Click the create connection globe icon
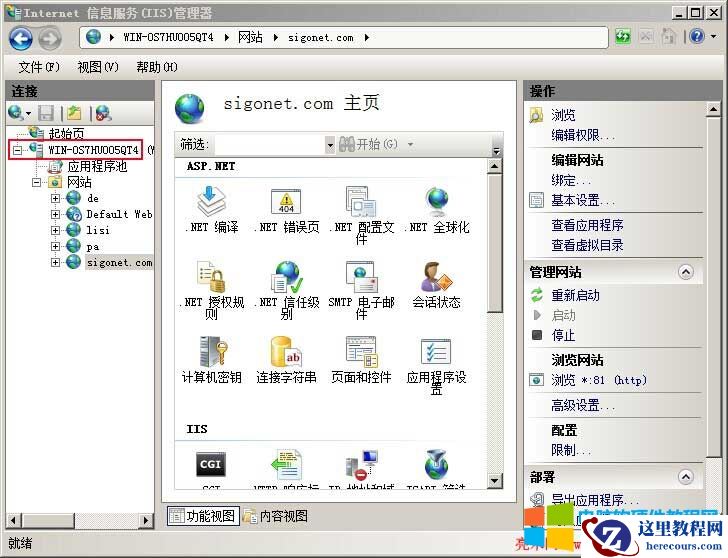This screenshot has height=558, width=728. pos(16,112)
